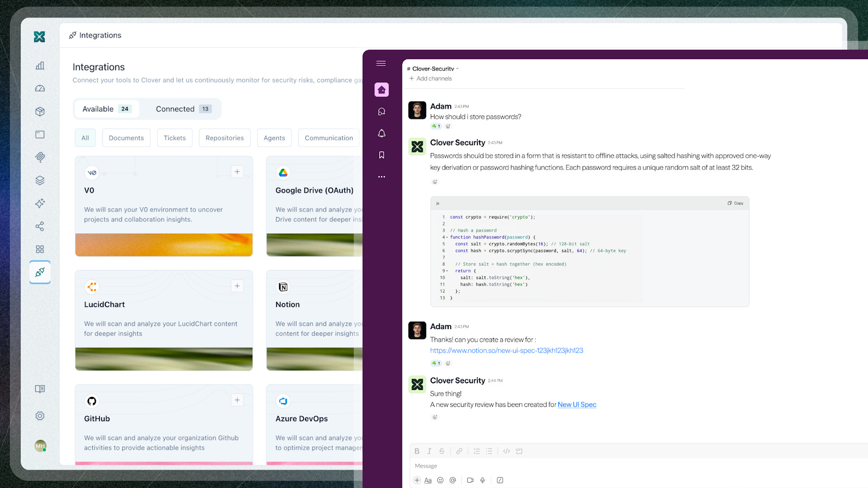Add reaction to Adam's password message
Image resolution: width=868 pixels, height=488 pixels.
click(448, 126)
